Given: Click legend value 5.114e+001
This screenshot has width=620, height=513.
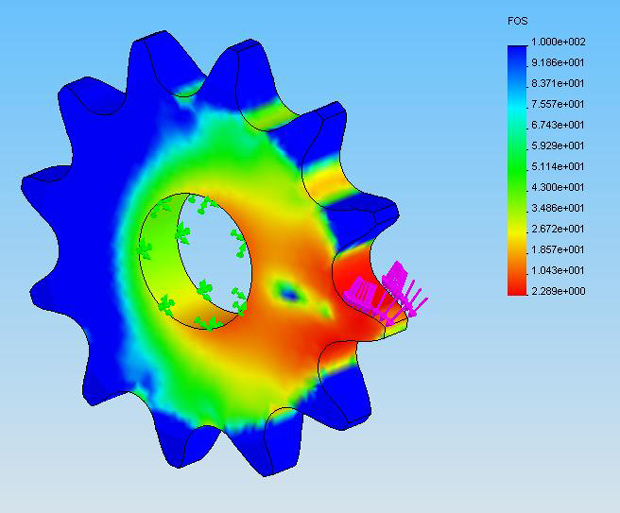Looking at the screenshot, I should click(558, 167).
